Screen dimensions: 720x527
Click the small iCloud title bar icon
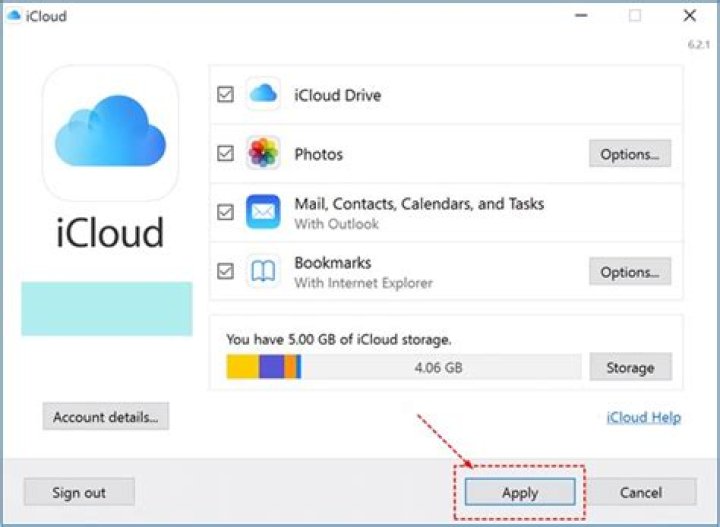(x=13, y=16)
